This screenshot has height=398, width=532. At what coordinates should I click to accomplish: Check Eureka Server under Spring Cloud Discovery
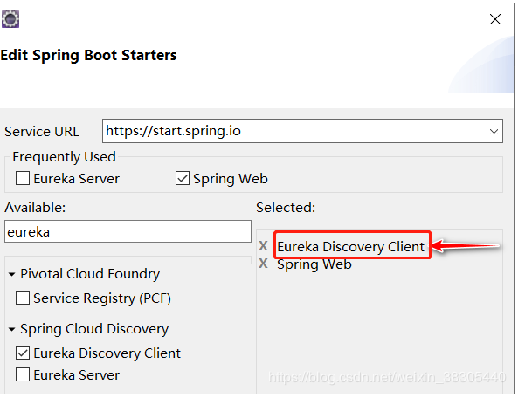click(x=23, y=375)
